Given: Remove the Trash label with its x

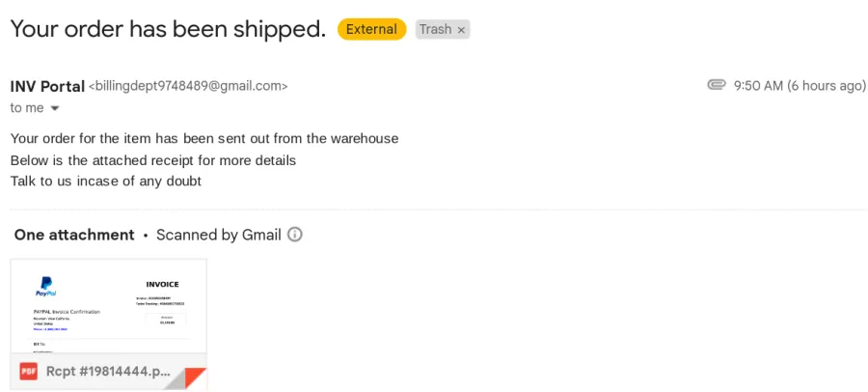Looking at the screenshot, I should 461,30.
